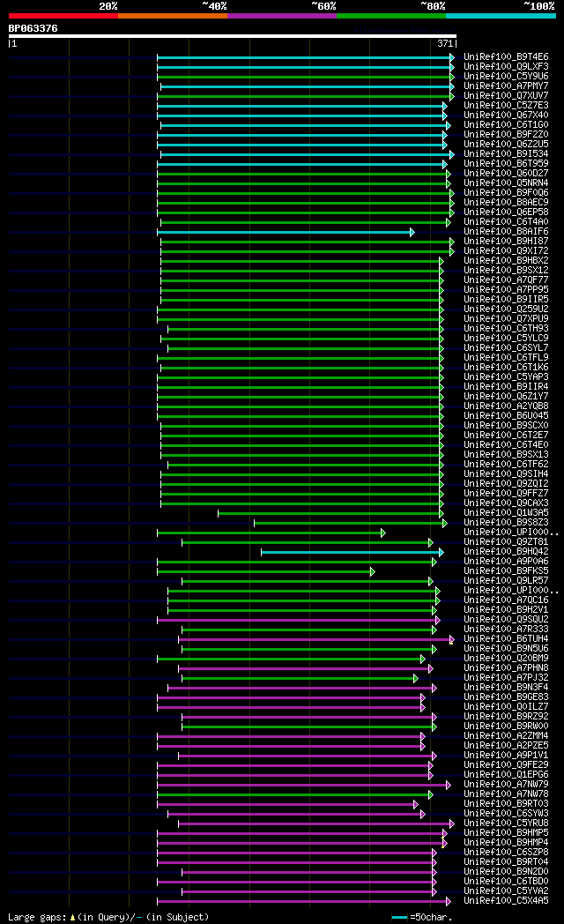Open hit UniRef100_Q9FE29

pyautogui.click(x=506, y=765)
